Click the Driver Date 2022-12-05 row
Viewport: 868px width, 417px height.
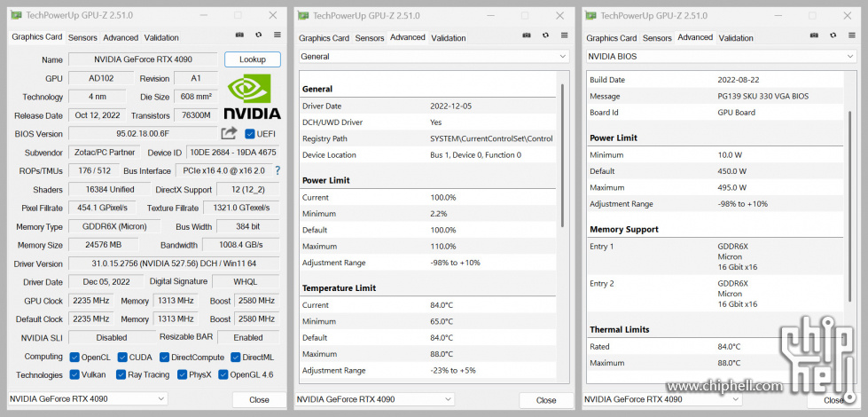point(428,106)
